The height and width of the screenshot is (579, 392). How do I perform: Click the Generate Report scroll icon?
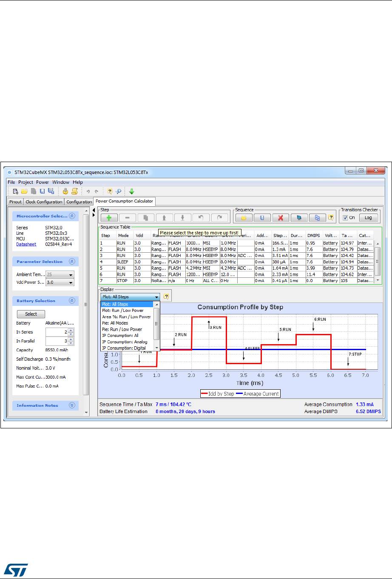click(x=74, y=191)
